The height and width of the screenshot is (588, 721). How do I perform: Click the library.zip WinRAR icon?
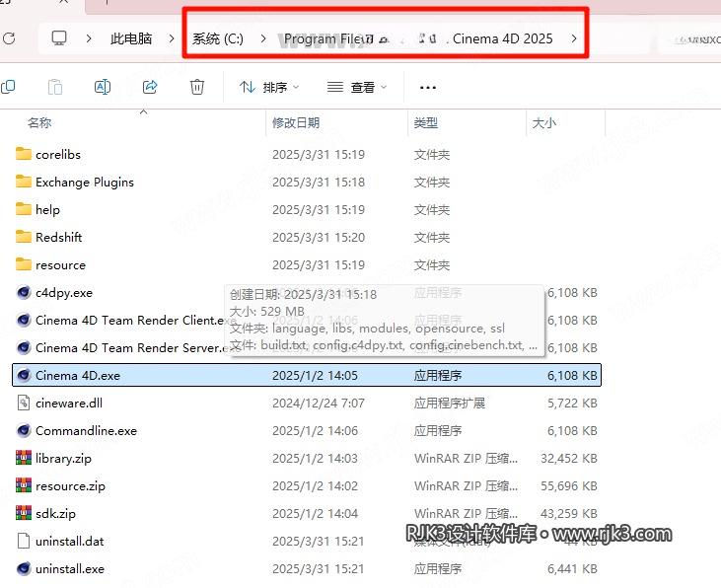point(24,458)
